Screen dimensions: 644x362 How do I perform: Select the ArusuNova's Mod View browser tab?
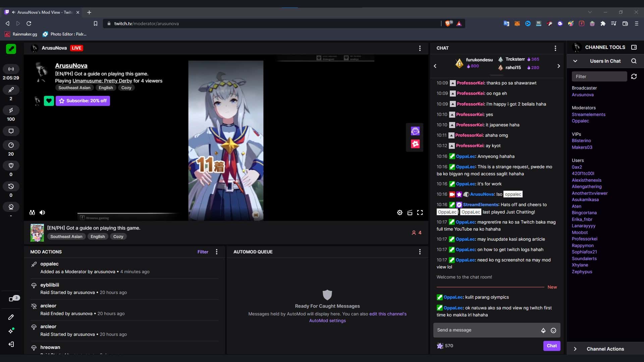coord(42,12)
